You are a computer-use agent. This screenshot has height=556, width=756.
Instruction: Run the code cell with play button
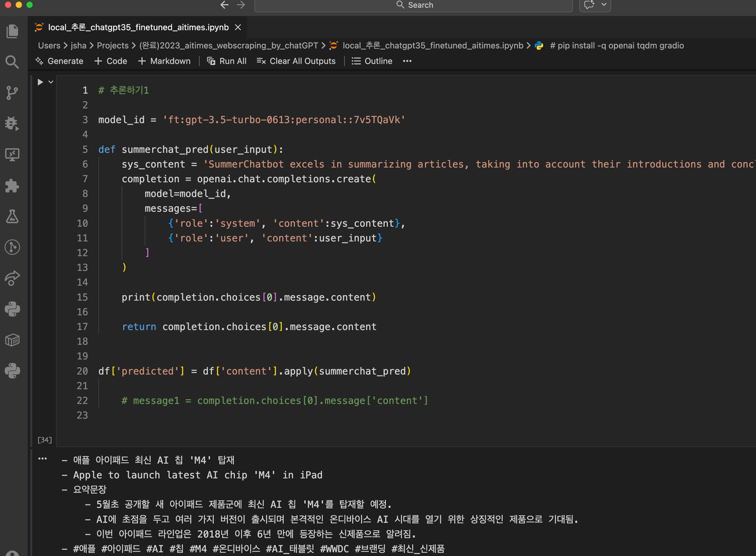pyautogui.click(x=40, y=82)
